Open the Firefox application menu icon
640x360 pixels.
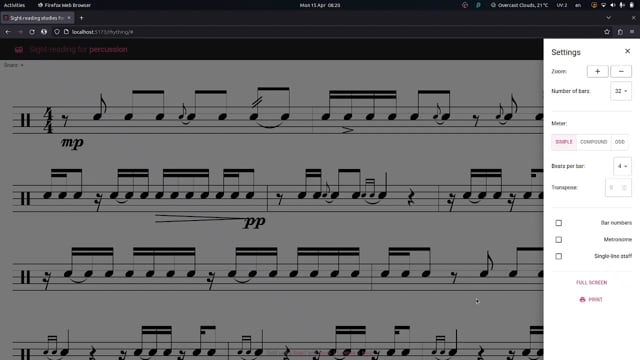tap(632, 32)
